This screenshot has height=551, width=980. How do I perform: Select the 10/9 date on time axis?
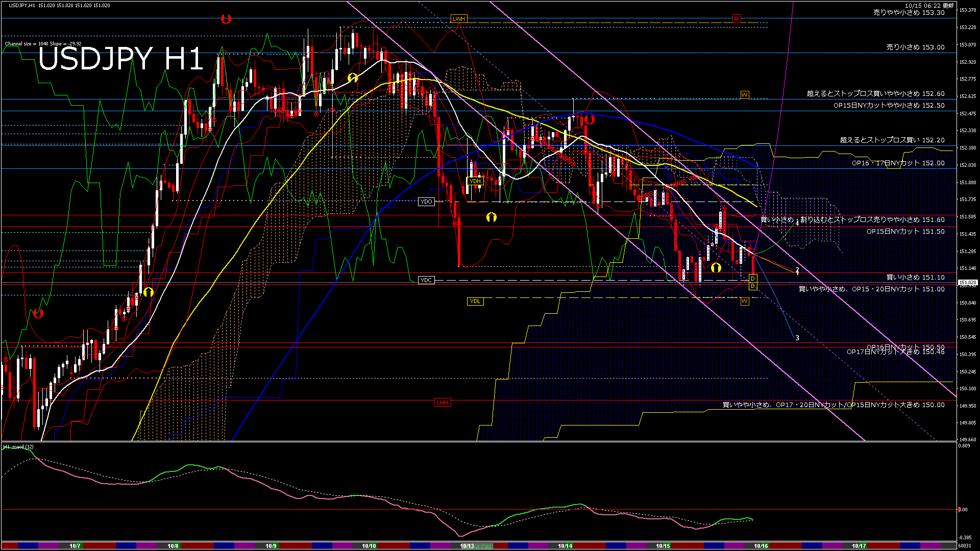[x=271, y=546]
